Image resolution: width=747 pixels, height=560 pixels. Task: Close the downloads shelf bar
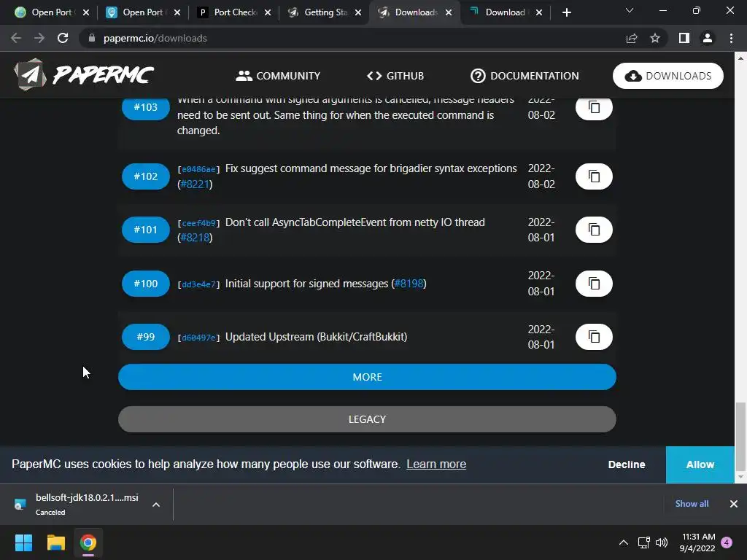(734, 504)
